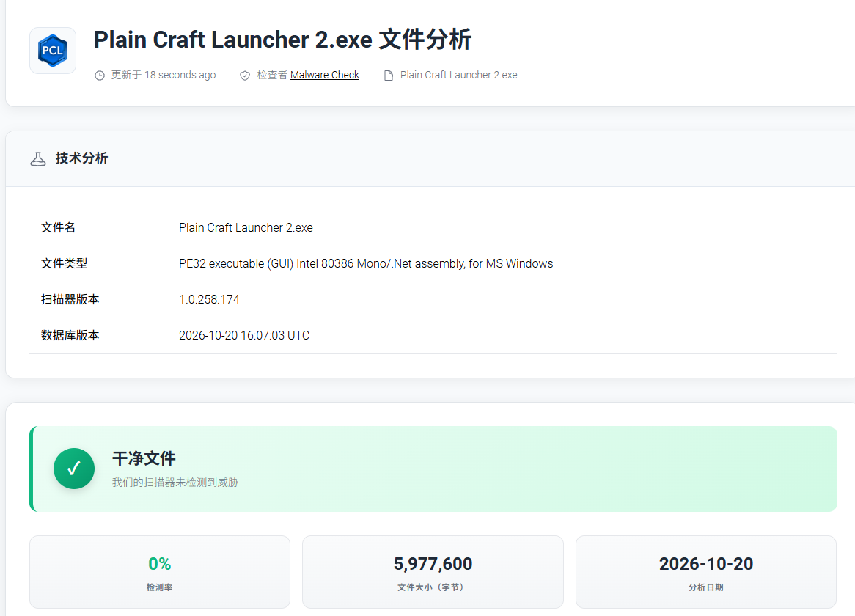Click the flask icon for 技术分析
The image size is (855, 616).
(x=38, y=158)
